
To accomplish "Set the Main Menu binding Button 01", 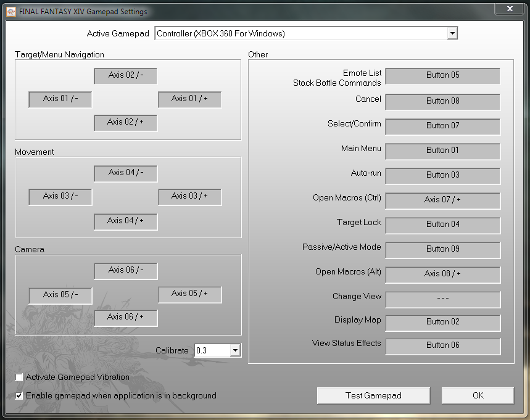I will [x=443, y=151].
